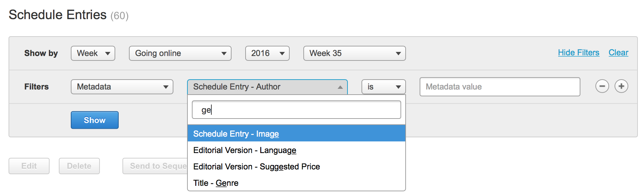Image resolution: width=644 pixels, height=193 pixels.
Task: Focus the dropdown search box containing 'ge'
Action: [296, 110]
